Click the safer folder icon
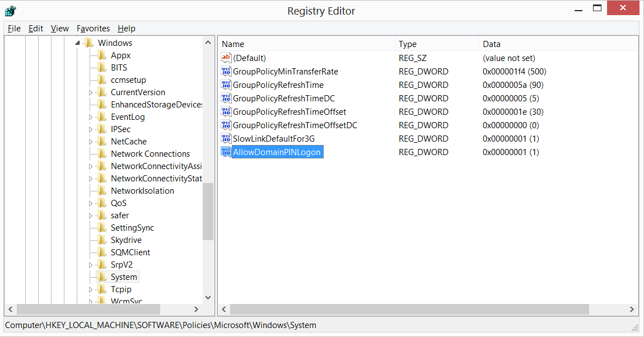The height and width of the screenshot is (337, 644). [102, 215]
